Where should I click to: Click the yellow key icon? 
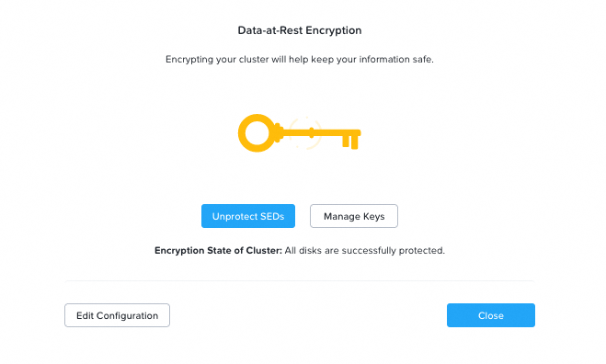299,133
